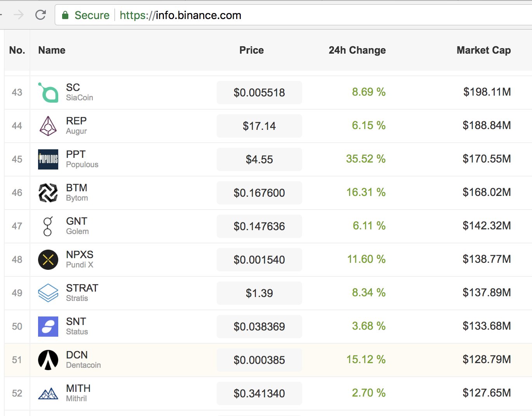
Task: Open the SNT Status coin entry
Action: (x=75, y=326)
